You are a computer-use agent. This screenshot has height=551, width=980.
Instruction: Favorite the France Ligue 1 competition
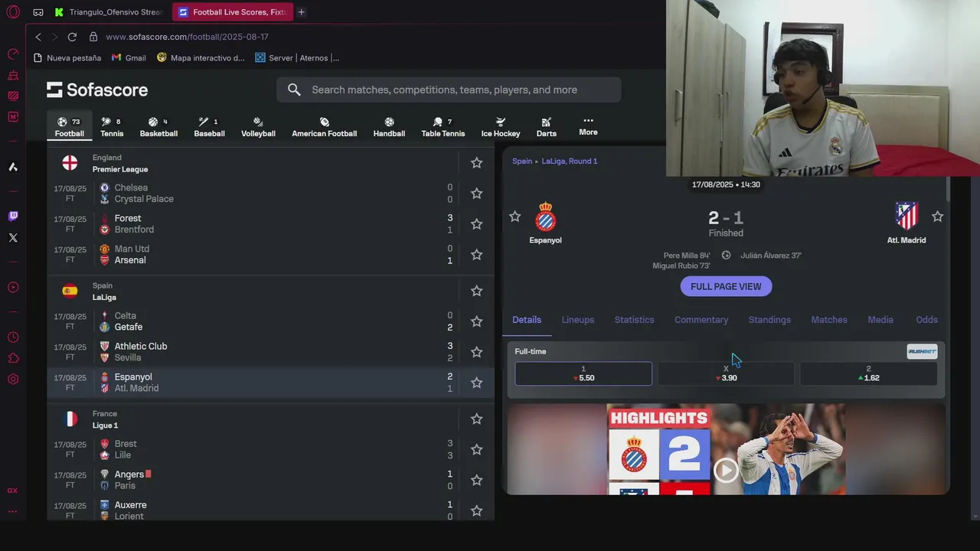click(x=476, y=419)
